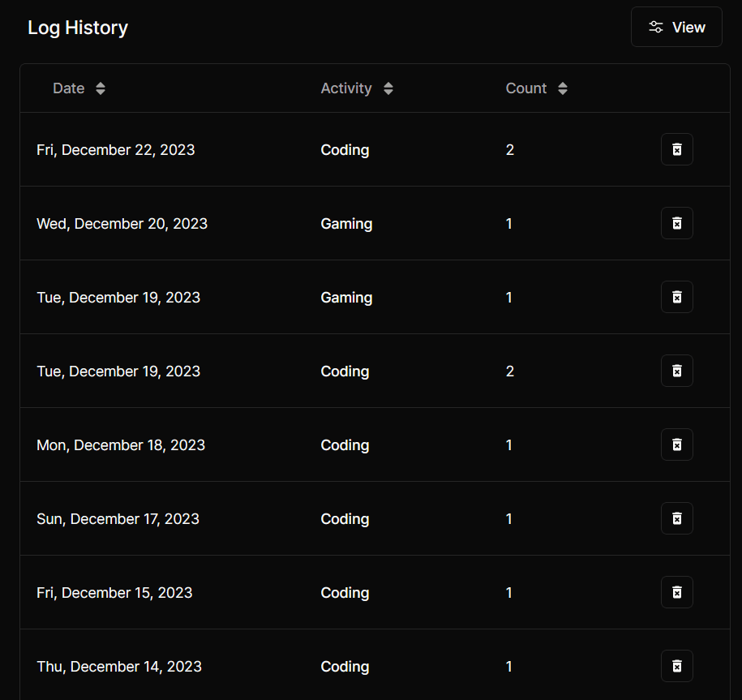Delete the Wed, December 20 Gaming log
742x700 pixels.
(676, 223)
